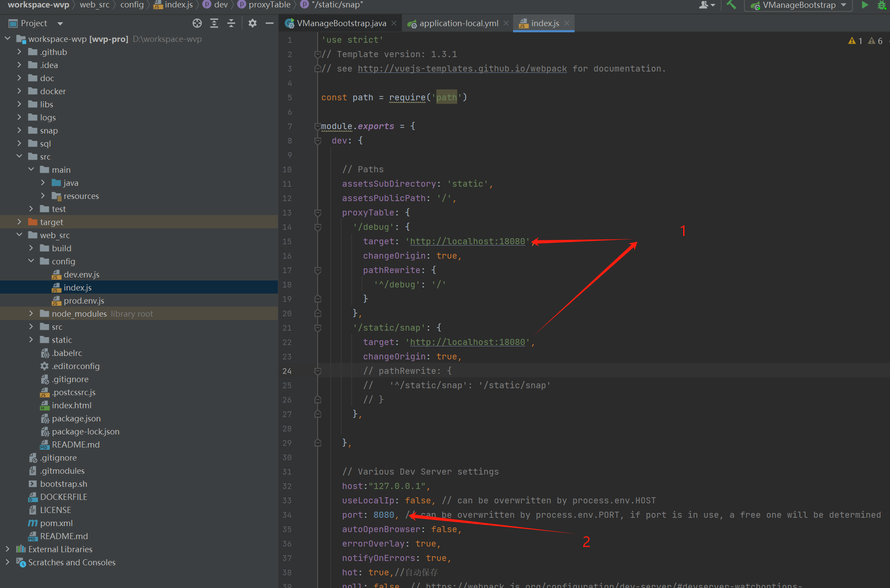Image resolution: width=890 pixels, height=588 pixels.
Task: Fold commented pathRewrite at line 24
Action: (318, 371)
